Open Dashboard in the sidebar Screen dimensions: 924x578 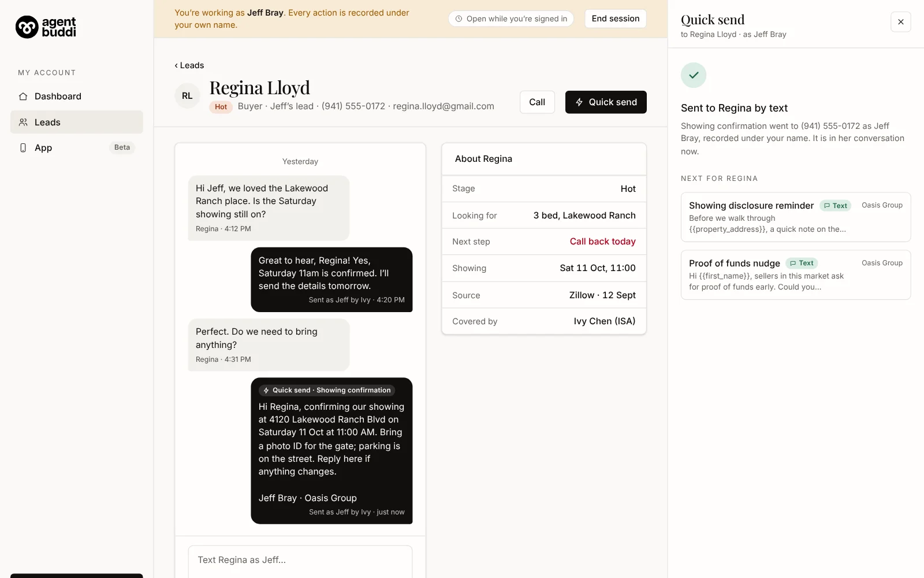point(77,97)
